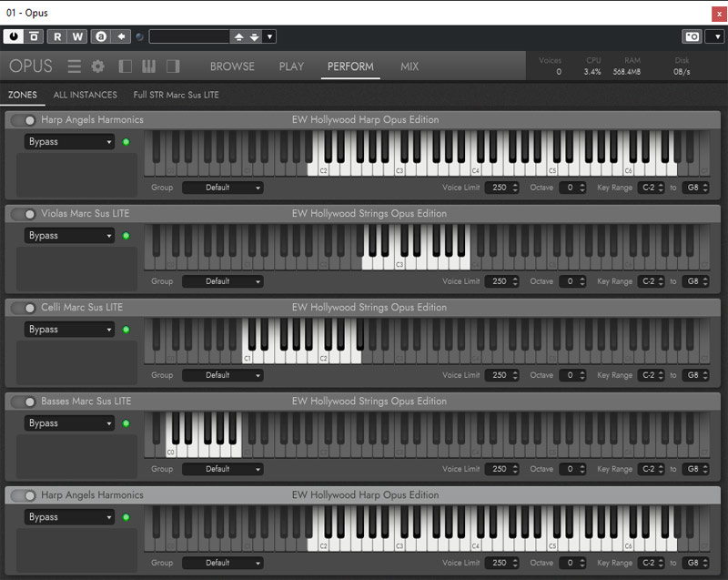Show the virtual keyboard via piano icon

click(149, 66)
